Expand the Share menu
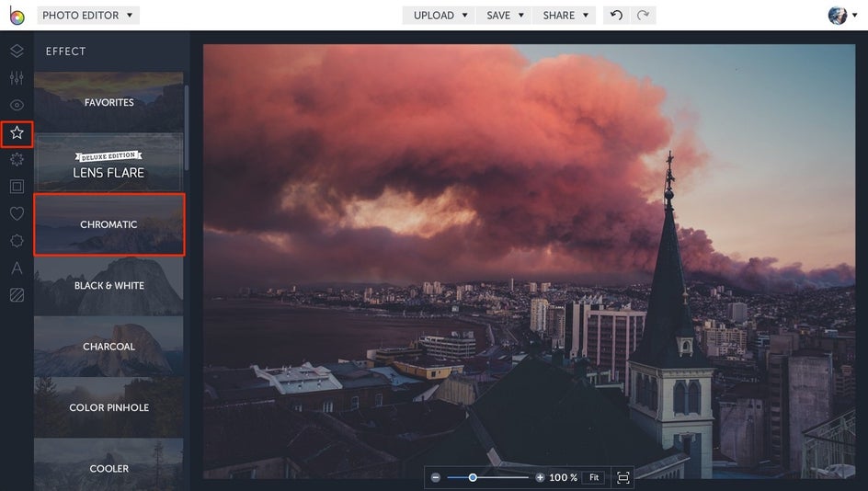 pos(565,15)
